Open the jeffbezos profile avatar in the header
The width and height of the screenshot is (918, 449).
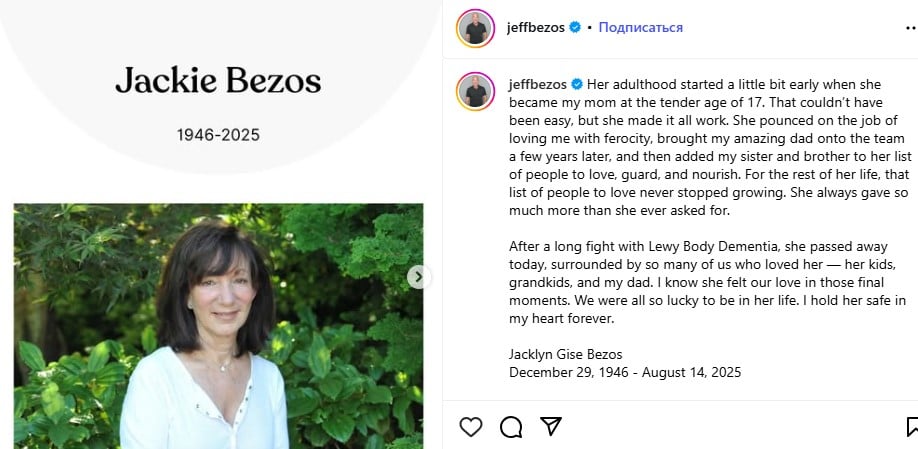pyautogui.click(x=475, y=28)
